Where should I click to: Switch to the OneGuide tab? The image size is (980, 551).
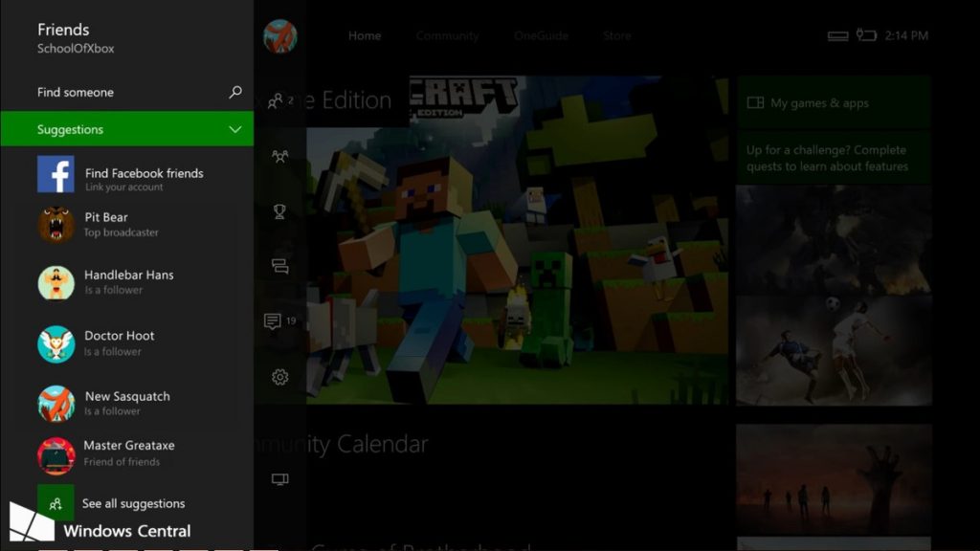[542, 35]
